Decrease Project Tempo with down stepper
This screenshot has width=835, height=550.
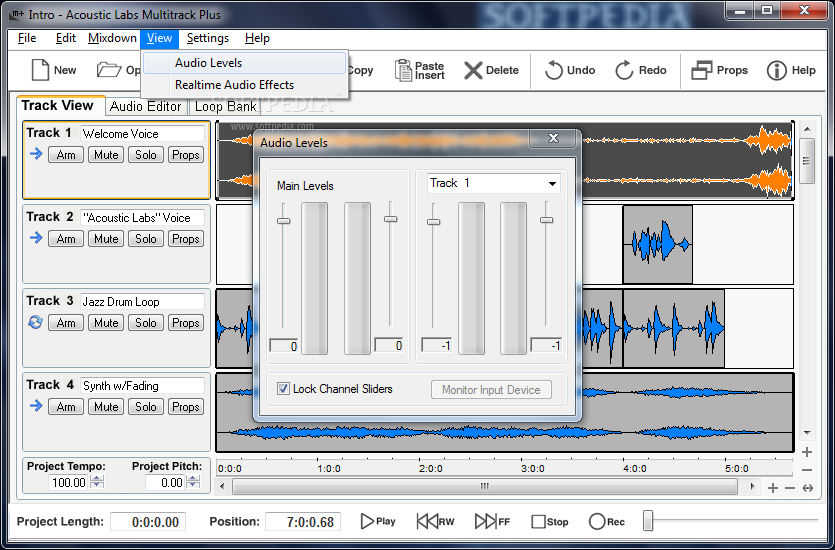97,486
